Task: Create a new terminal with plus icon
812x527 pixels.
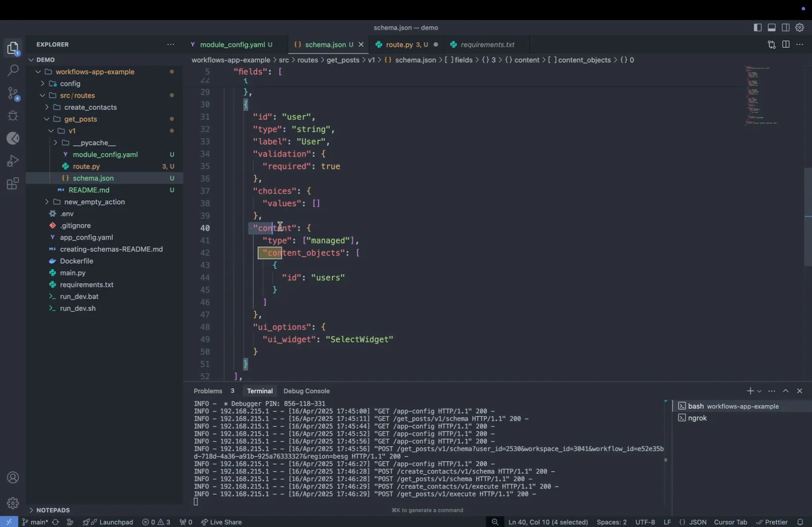Action: [750, 391]
